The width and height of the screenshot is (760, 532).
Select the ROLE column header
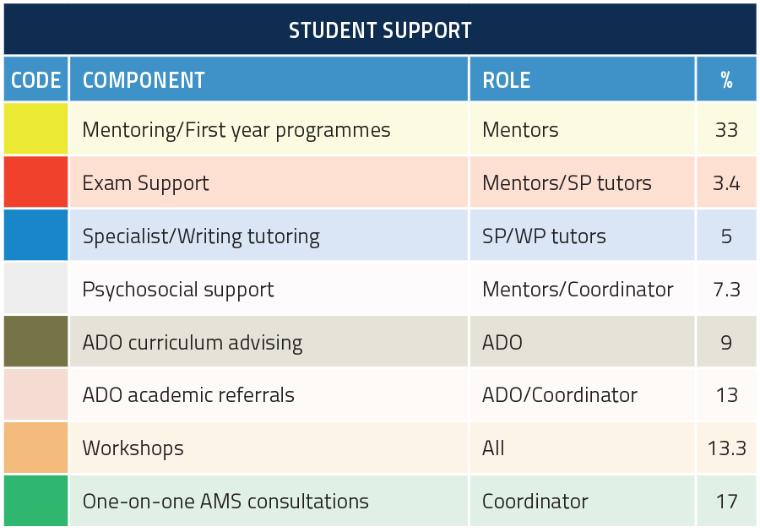pos(582,79)
